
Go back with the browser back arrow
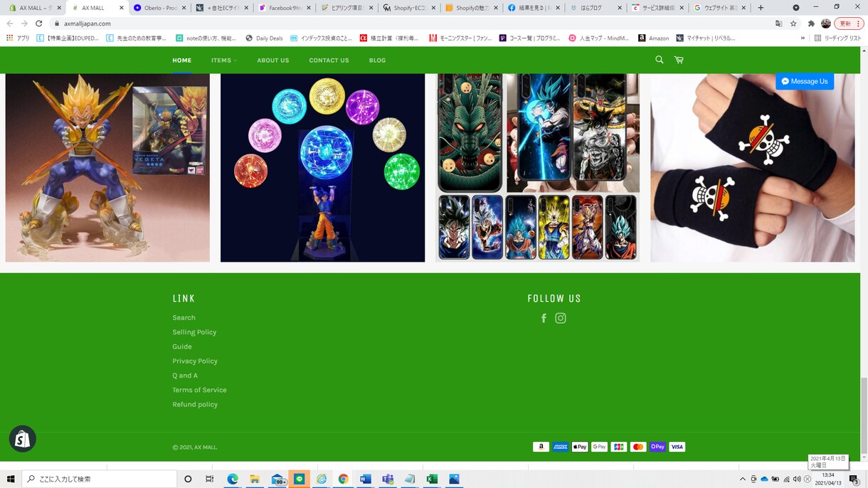[9, 23]
